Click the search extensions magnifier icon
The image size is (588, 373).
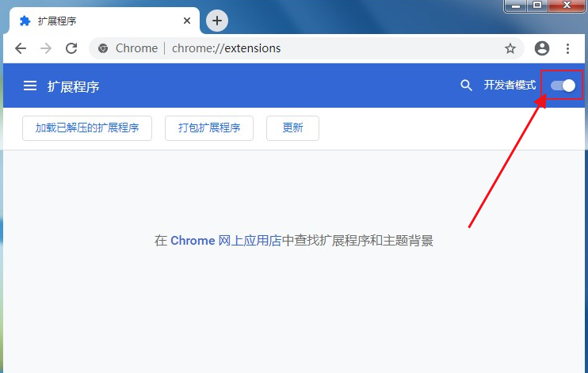(x=466, y=86)
